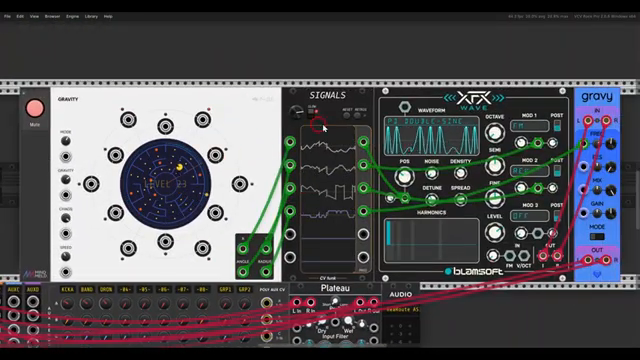Click the sixth output jack on Signals
This screenshot has height=360, width=640.
[x=363, y=257]
